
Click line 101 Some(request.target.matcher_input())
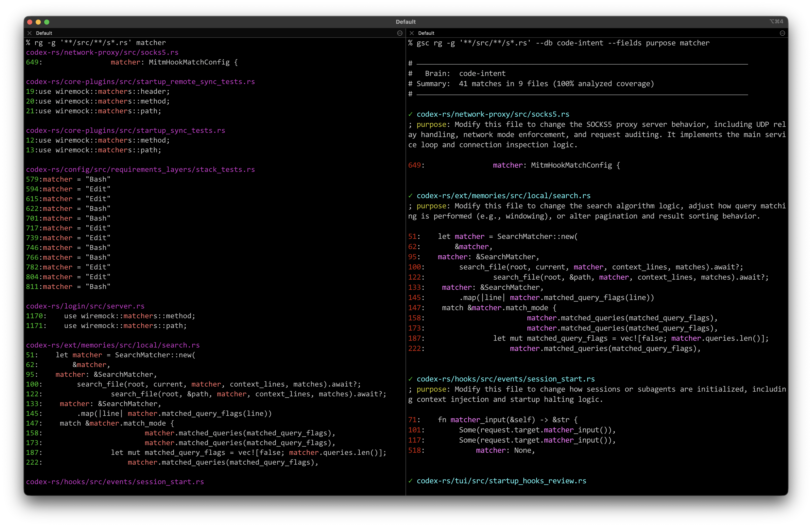click(512, 430)
